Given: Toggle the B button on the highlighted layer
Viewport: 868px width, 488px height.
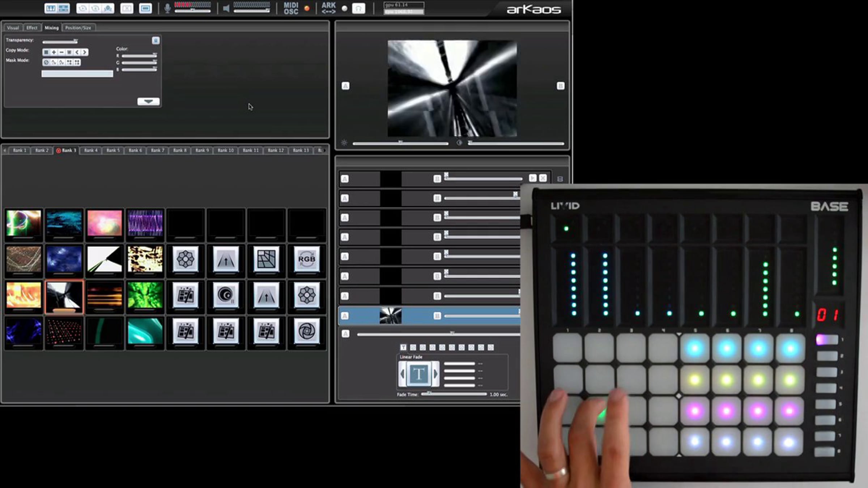Looking at the screenshot, I should [437, 316].
